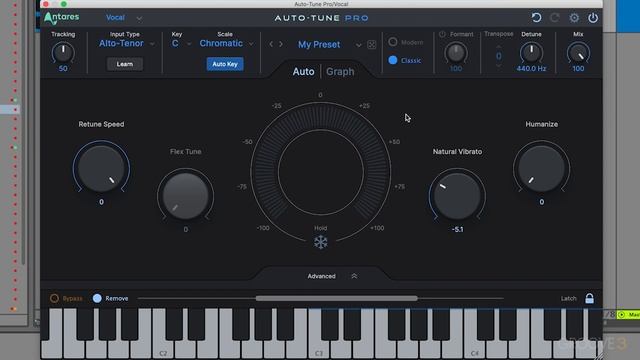Click the redo arrow icon

555,18
